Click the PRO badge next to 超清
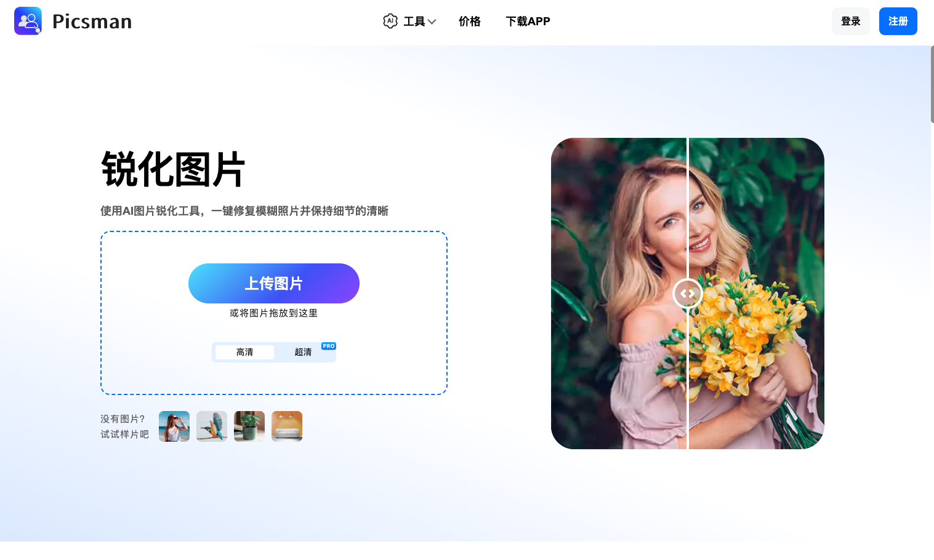The height and width of the screenshot is (560, 934). 329,345
